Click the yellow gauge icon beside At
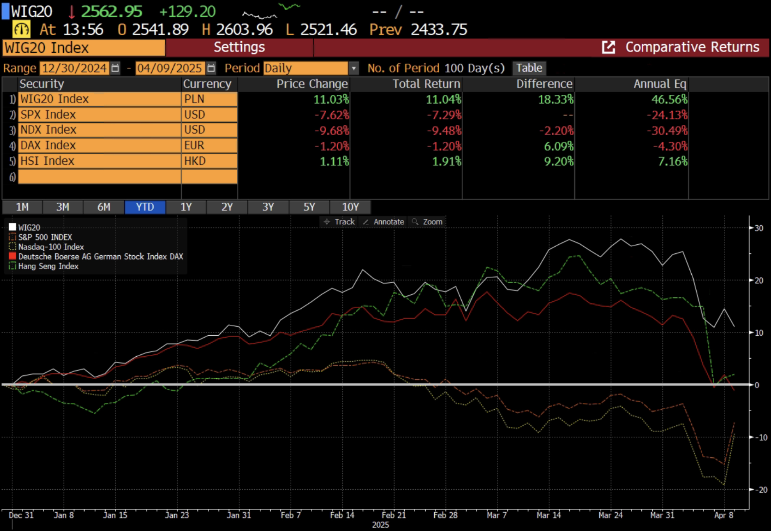 click(x=21, y=29)
